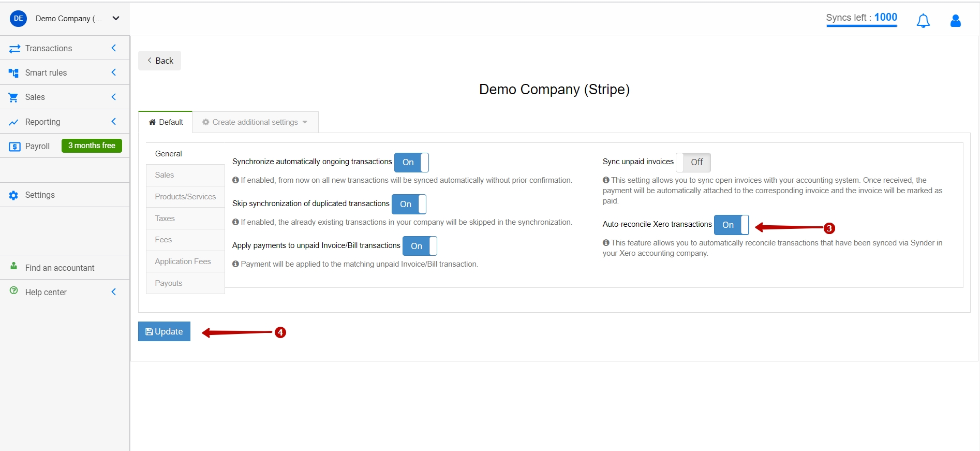
Task: Open Settings in the sidebar
Action: click(65, 195)
